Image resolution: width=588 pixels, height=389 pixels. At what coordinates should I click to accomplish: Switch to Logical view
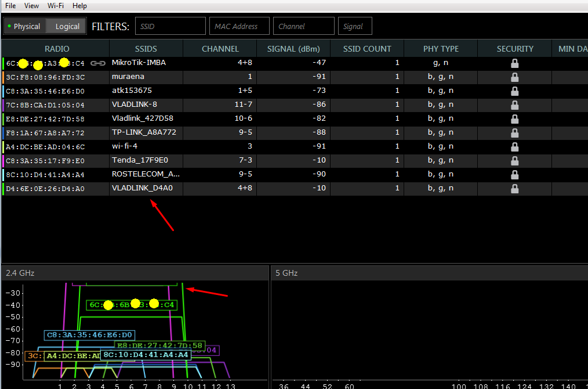(x=67, y=26)
